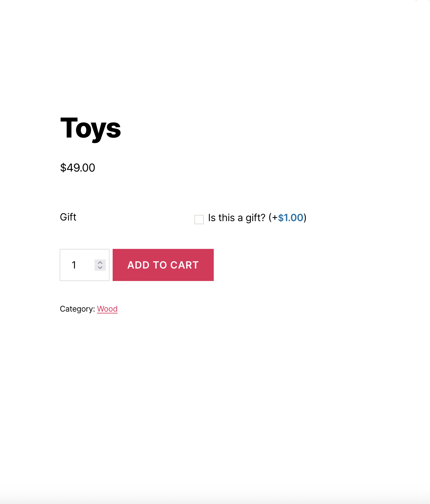Screen dimensions: 430x504
Task: Browse products in the Wood category
Action: (107, 309)
